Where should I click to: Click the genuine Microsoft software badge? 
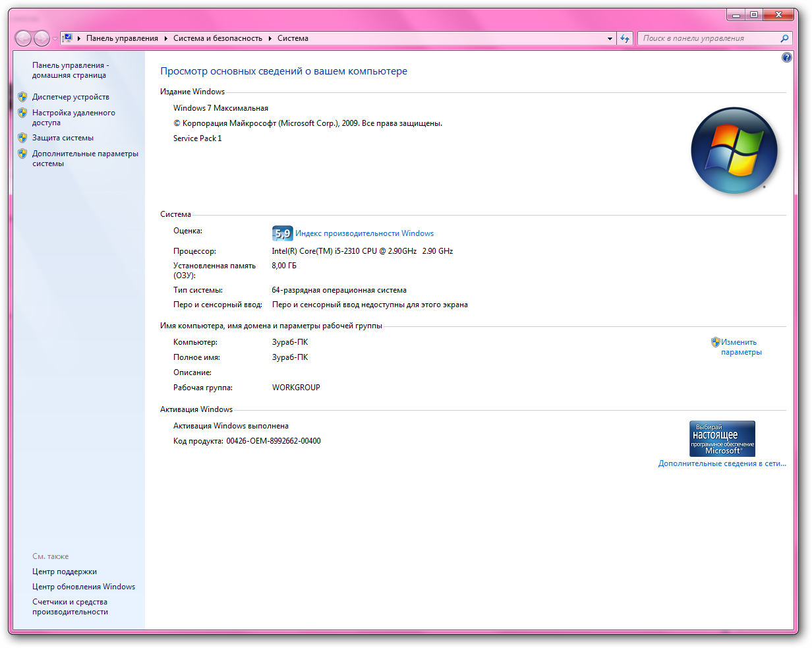[x=722, y=439]
